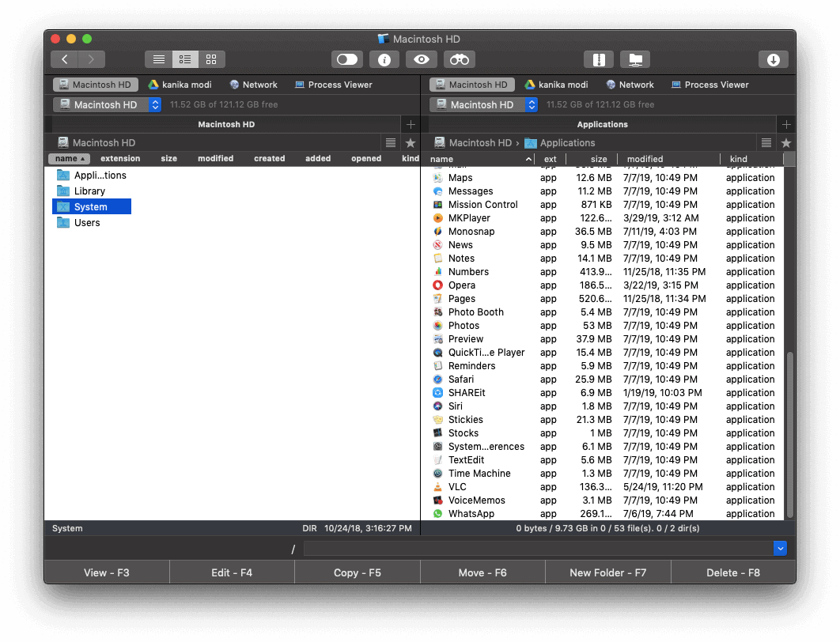Switch to brief list view mode

[x=185, y=59]
